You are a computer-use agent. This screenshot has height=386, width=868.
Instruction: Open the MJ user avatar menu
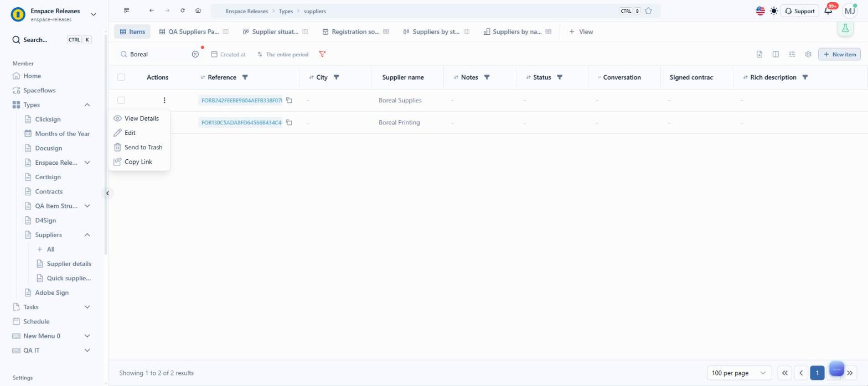point(850,11)
